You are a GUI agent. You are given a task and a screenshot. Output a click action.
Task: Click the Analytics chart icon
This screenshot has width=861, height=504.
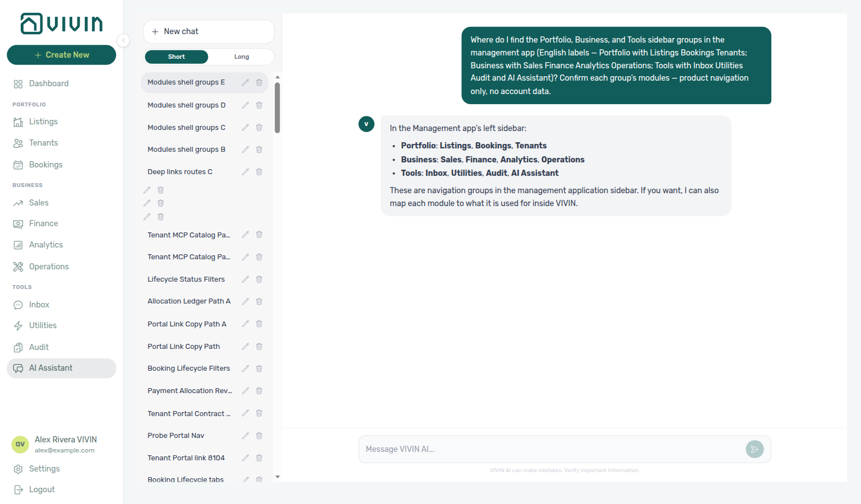pos(18,245)
